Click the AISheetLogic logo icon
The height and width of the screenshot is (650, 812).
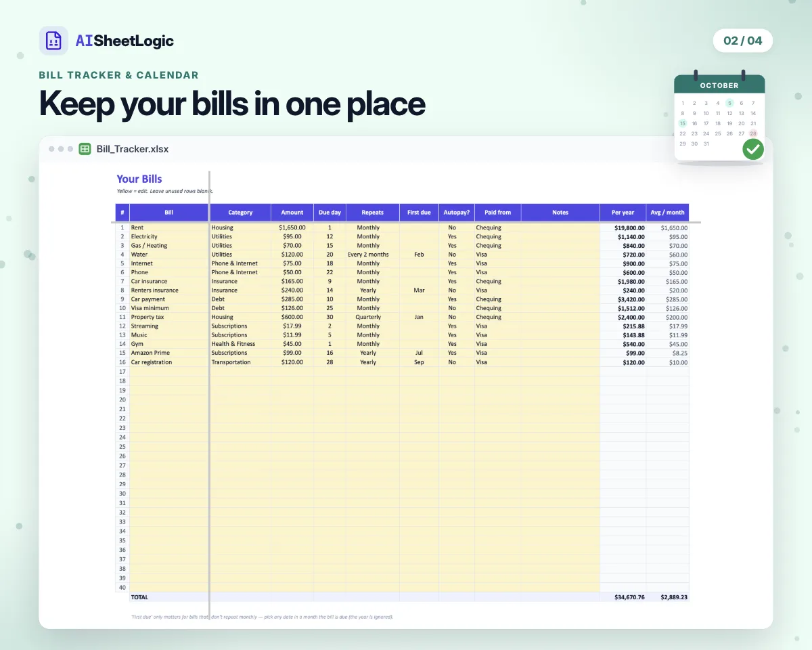pyautogui.click(x=53, y=41)
